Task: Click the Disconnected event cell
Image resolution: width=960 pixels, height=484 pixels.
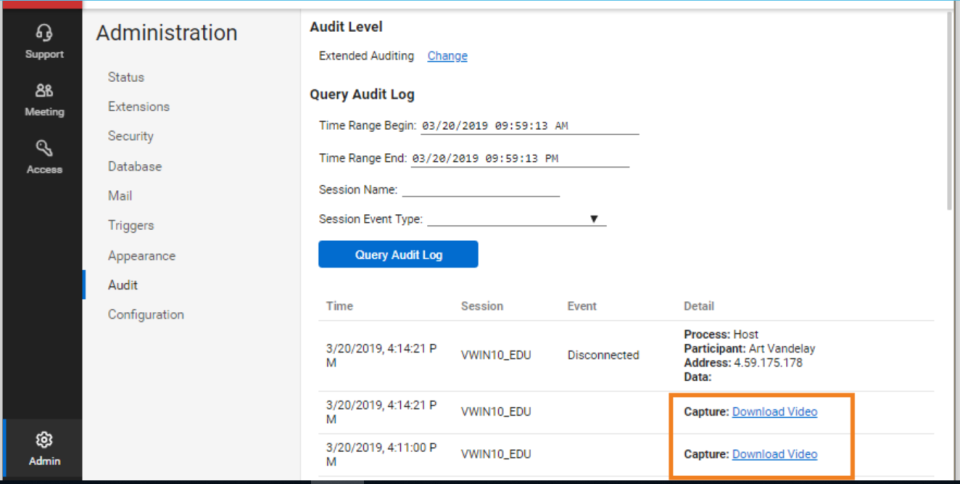Action: point(603,355)
